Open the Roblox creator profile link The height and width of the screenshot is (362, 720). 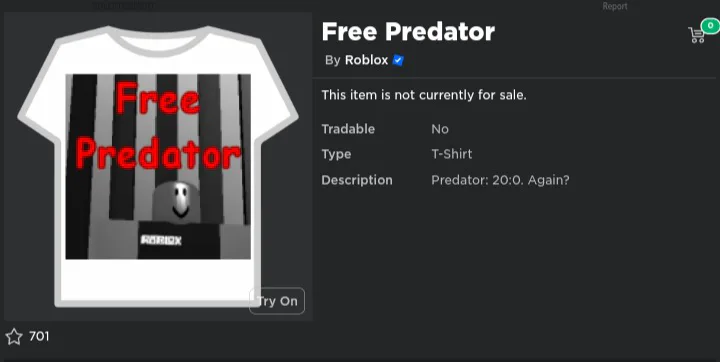click(x=366, y=60)
